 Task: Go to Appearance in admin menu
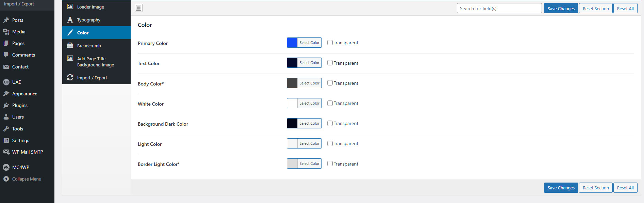24,94
